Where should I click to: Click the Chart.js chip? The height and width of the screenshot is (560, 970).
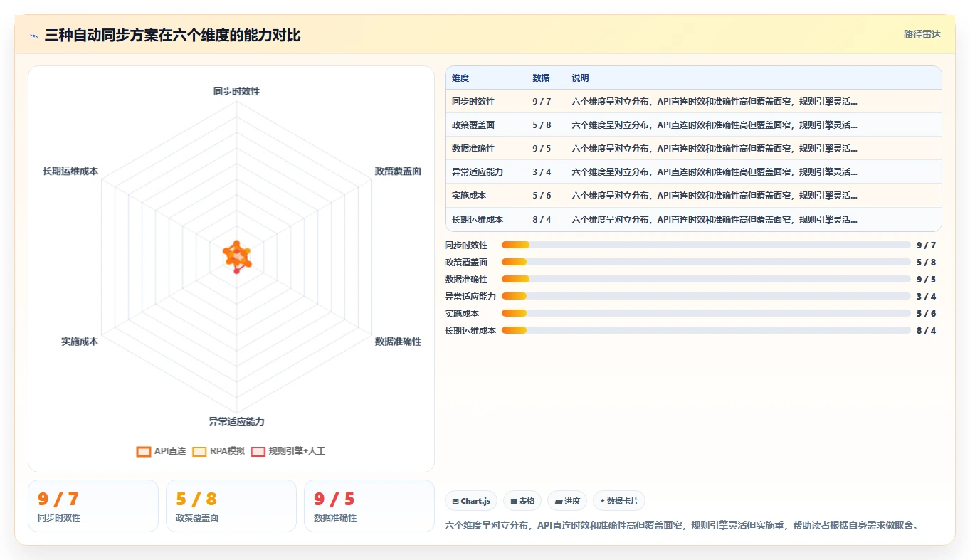click(x=471, y=501)
